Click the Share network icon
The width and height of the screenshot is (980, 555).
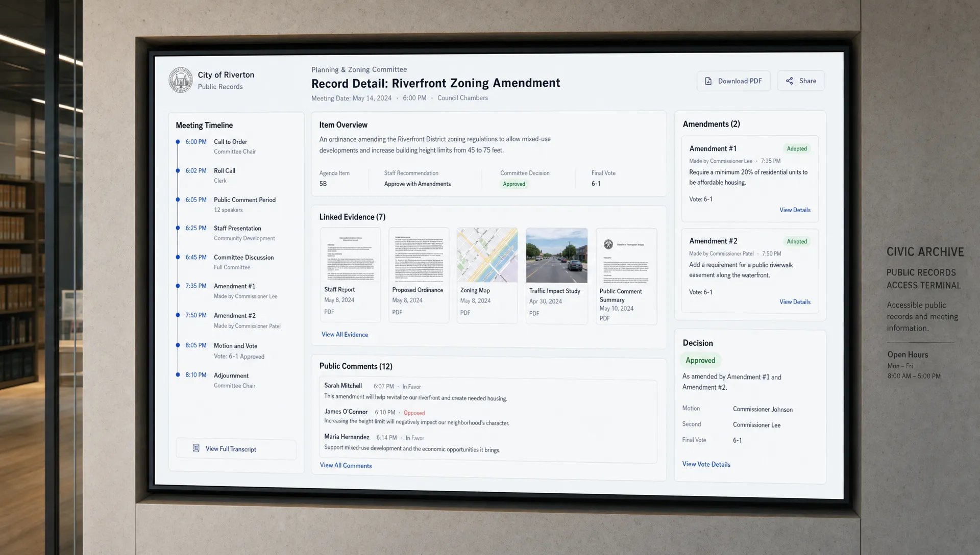[789, 81]
